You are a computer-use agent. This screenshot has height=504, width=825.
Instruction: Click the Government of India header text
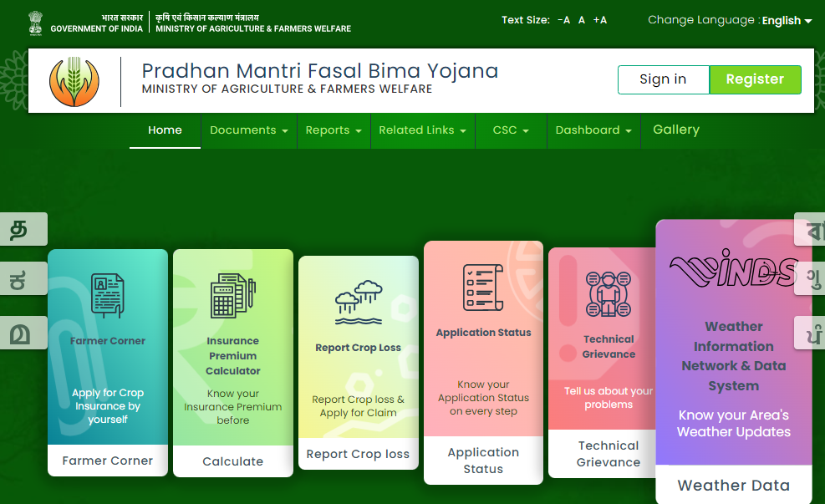coord(96,28)
